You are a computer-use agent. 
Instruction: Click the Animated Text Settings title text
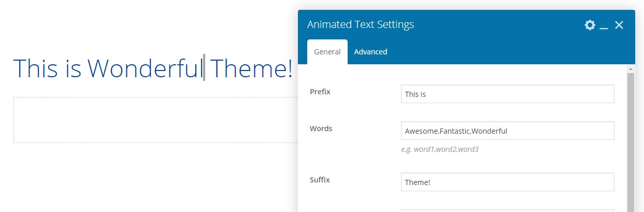(360, 25)
